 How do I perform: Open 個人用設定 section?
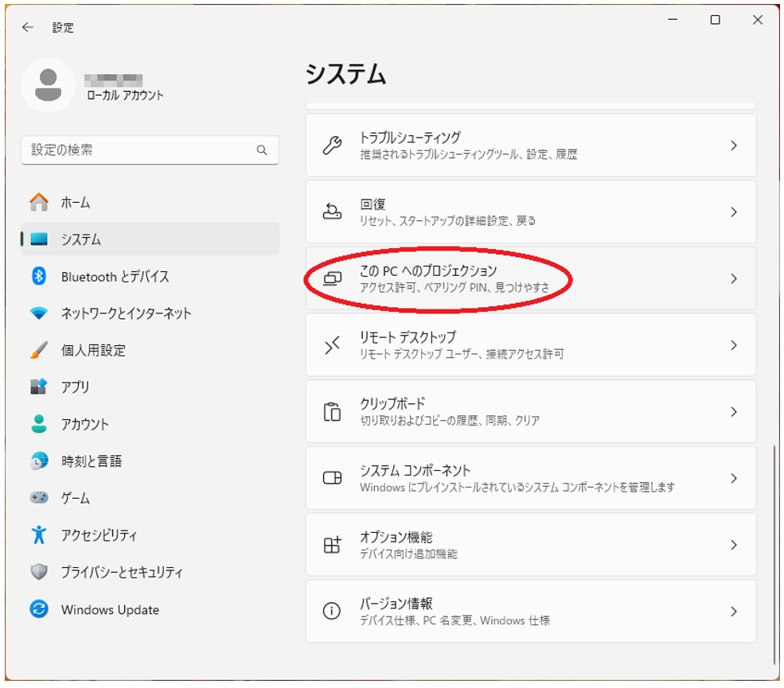(x=150, y=350)
